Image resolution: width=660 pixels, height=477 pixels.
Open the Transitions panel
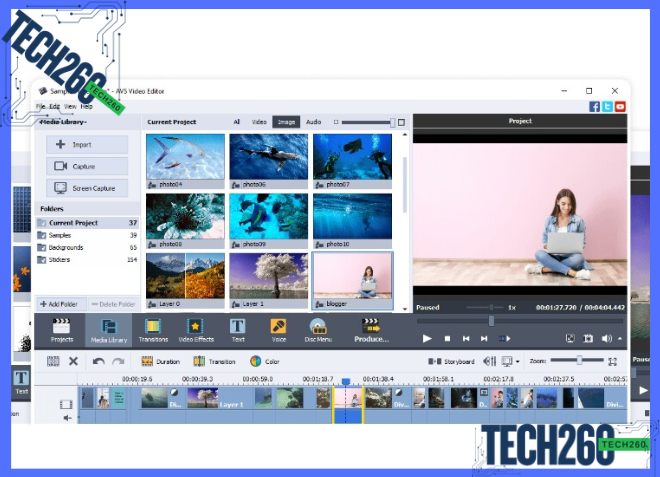[152, 329]
